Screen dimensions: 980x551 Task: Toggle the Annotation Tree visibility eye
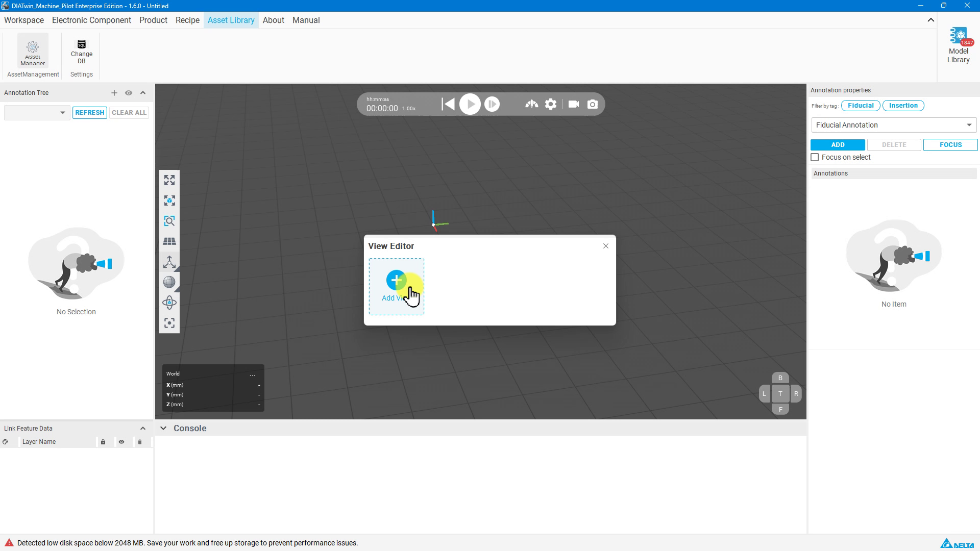[129, 93]
